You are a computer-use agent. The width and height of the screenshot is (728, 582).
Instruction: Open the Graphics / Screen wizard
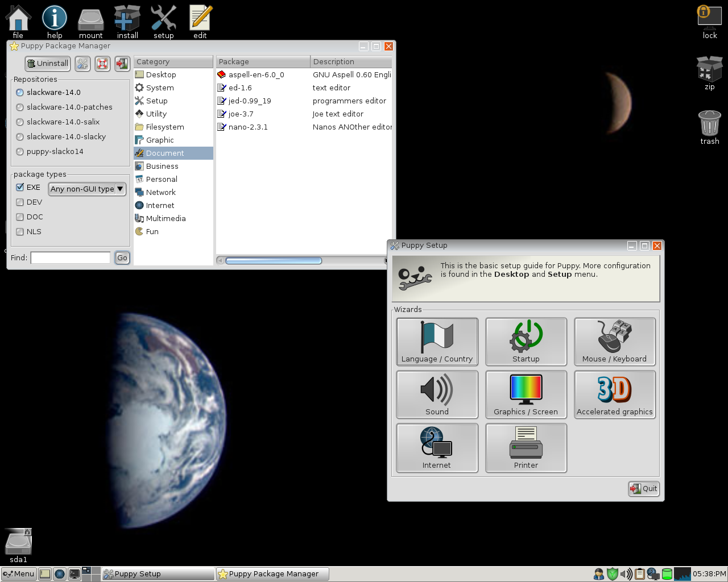point(526,394)
